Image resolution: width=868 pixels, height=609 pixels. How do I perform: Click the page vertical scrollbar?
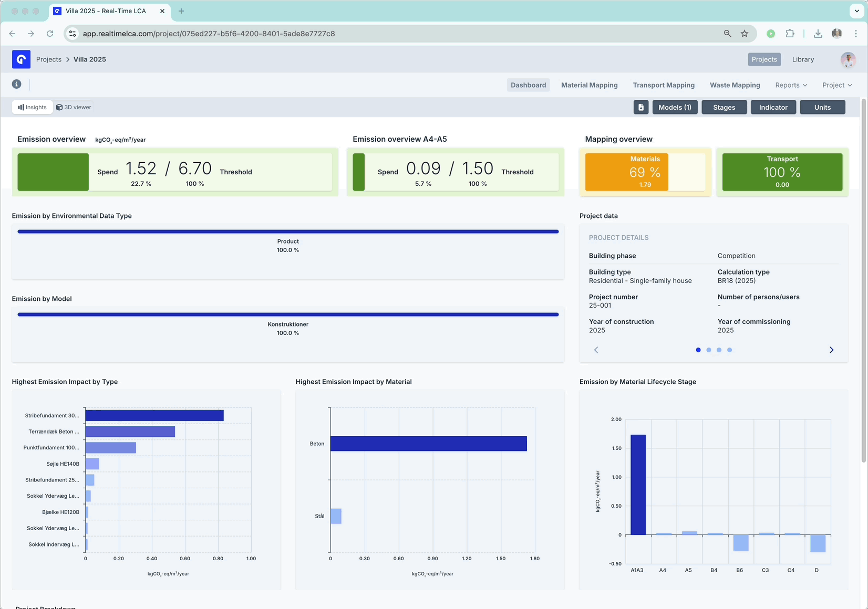pos(864,280)
